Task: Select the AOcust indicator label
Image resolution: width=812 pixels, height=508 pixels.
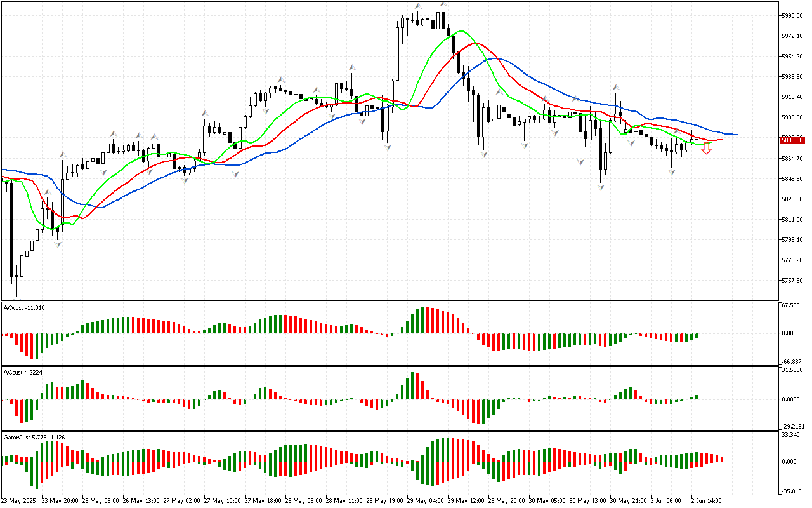Action: tap(24, 308)
